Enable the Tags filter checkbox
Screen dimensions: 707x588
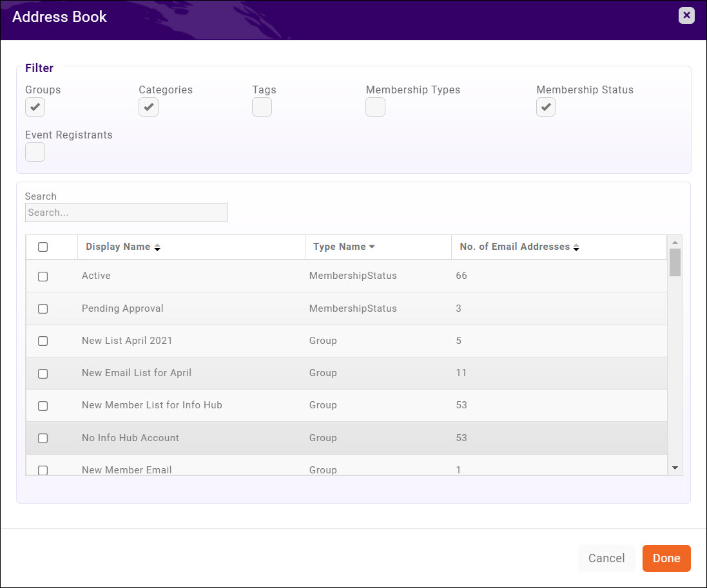tap(262, 107)
